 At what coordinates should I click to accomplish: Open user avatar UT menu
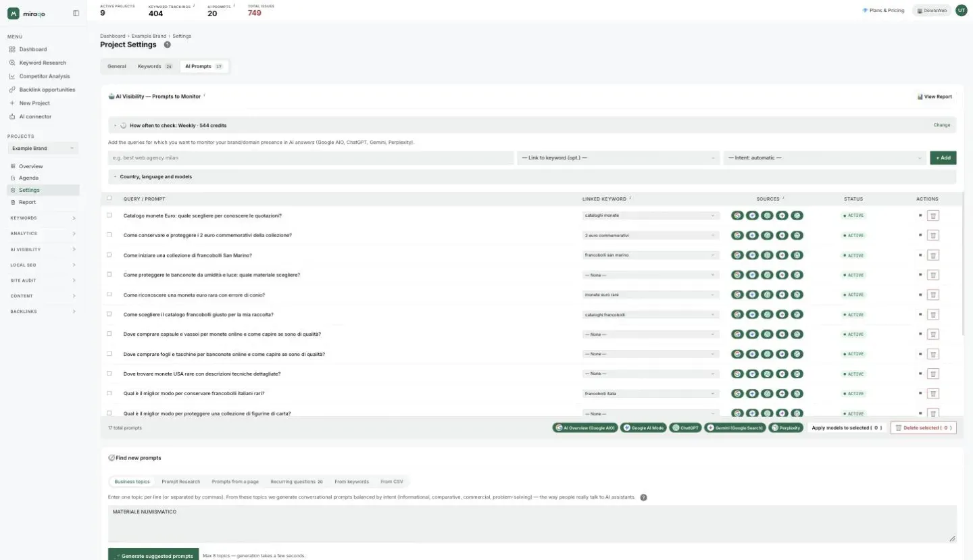click(x=961, y=10)
